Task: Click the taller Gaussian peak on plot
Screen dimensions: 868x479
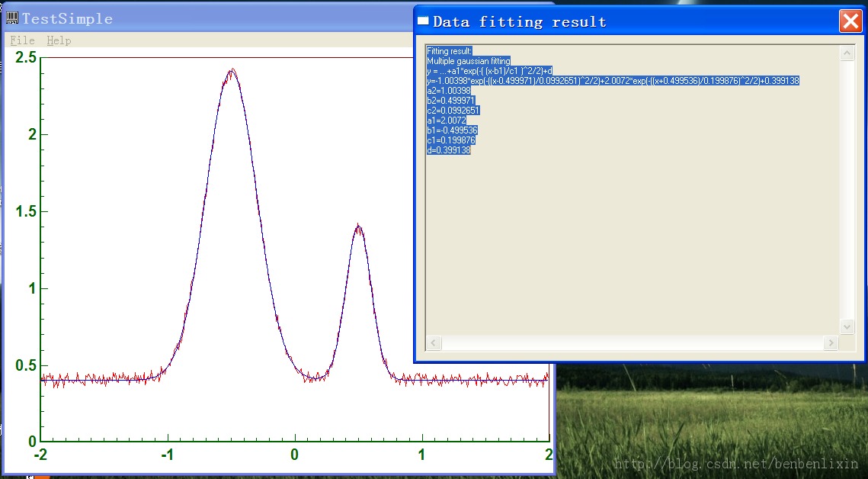Action: (232, 71)
